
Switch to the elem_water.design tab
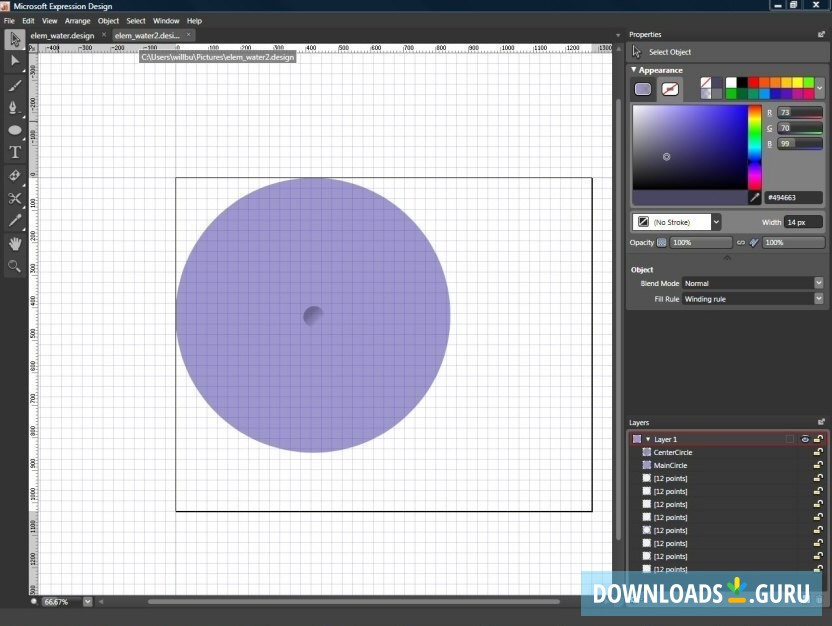point(60,34)
